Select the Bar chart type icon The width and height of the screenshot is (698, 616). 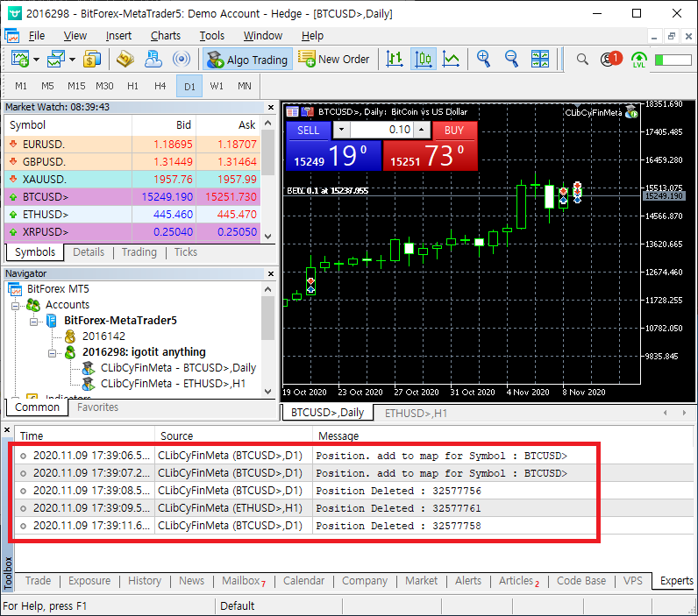395,60
